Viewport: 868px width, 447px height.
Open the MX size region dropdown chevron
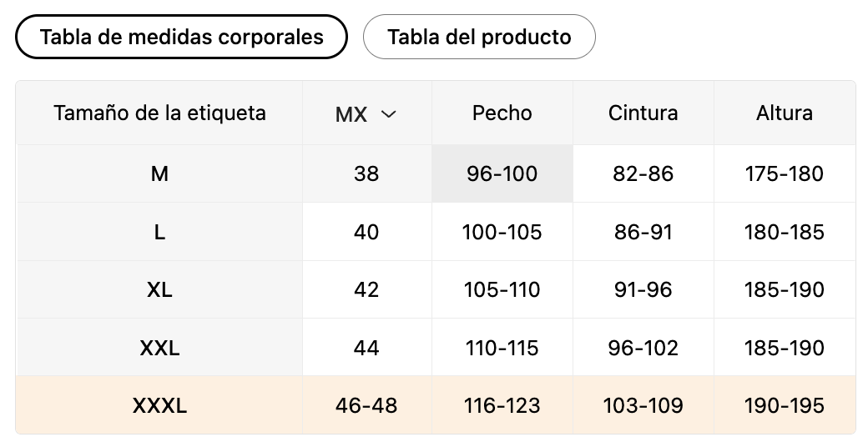389,114
